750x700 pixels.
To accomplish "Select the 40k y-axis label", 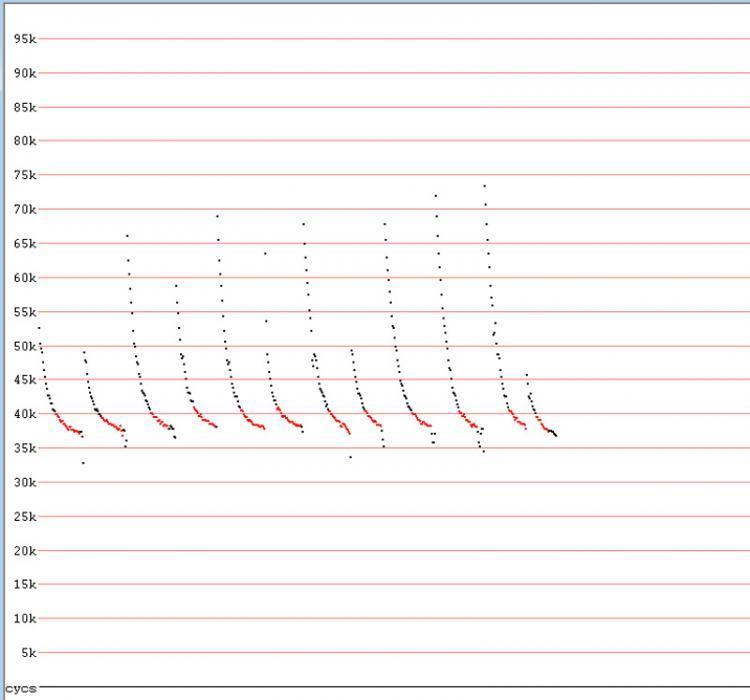I will click(x=25, y=414).
